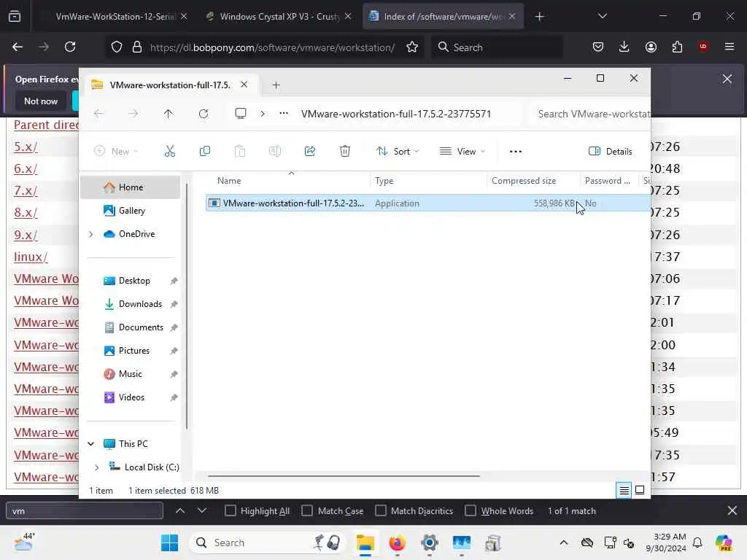Screen dimensions: 747x560
Task: Expand the OneDrive tree node
Action: (91, 234)
